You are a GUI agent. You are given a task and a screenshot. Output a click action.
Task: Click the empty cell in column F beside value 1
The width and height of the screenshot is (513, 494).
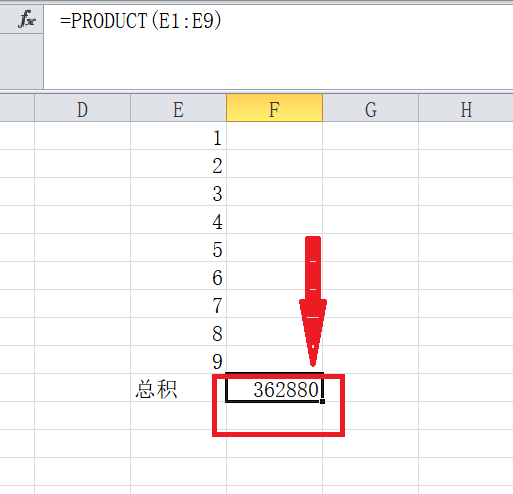pyautogui.click(x=274, y=136)
